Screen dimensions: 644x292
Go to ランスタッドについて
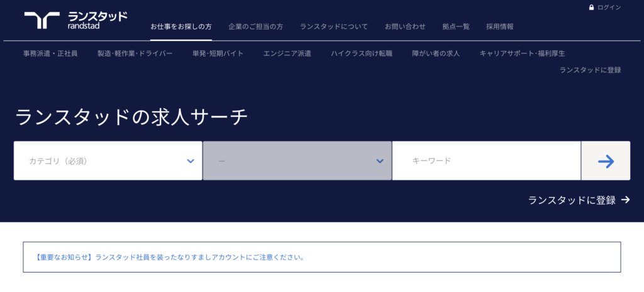coord(334,26)
